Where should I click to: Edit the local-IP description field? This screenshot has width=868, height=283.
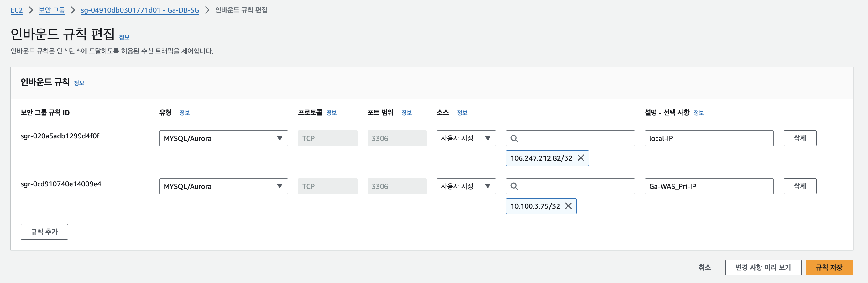click(709, 138)
